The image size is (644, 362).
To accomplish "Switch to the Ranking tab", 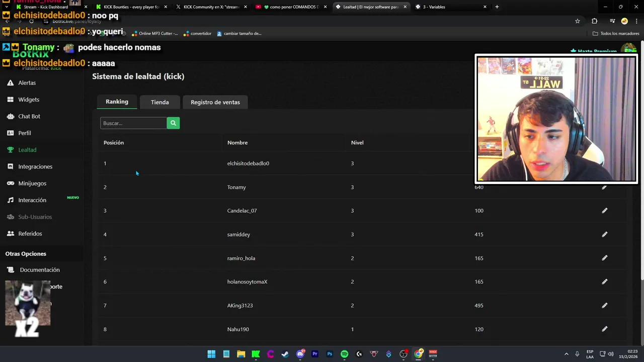I will coord(117,102).
